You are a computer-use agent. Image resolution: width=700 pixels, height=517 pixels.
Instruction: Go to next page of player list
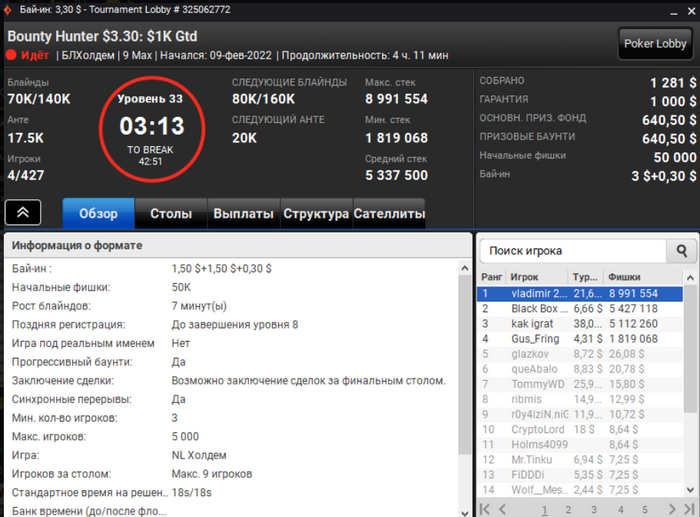tap(672, 509)
